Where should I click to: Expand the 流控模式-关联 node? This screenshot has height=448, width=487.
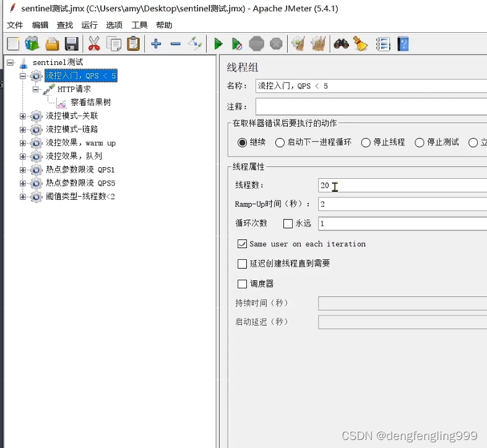point(23,116)
